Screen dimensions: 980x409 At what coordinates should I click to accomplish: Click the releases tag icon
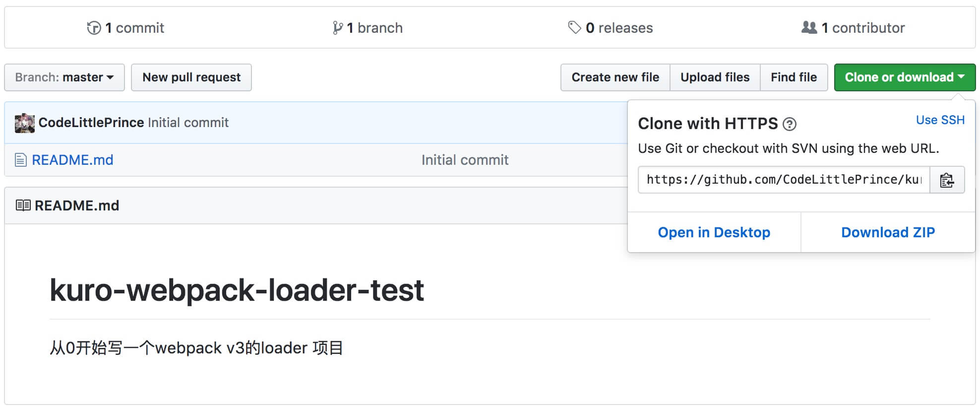(574, 28)
